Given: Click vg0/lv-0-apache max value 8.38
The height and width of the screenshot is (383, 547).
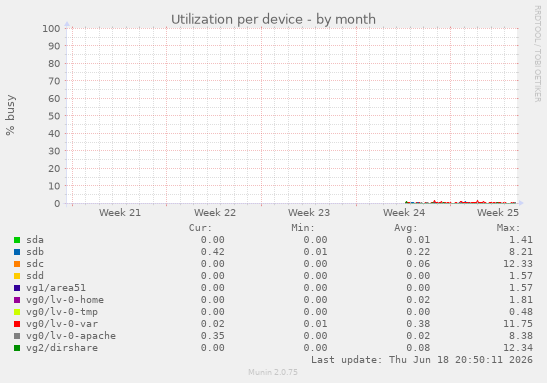Looking at the screenshot, I should tap(520, 336).
